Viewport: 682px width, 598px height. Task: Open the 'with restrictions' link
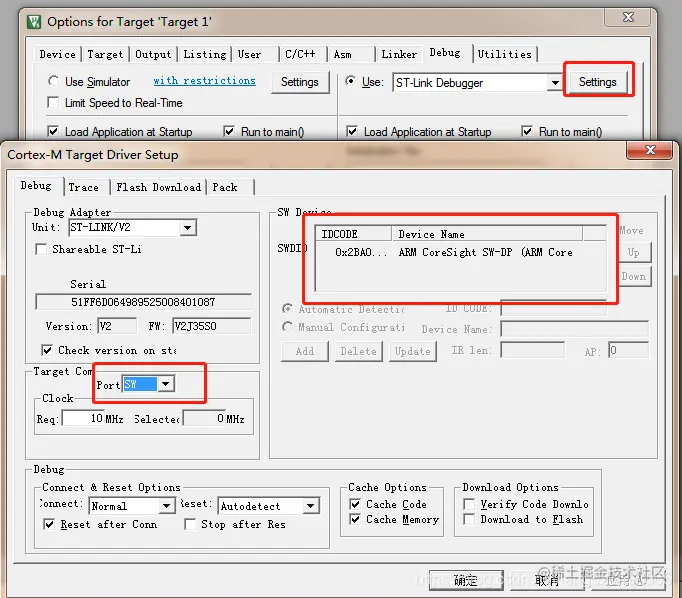pyautogui.click(x=204, y=81)
